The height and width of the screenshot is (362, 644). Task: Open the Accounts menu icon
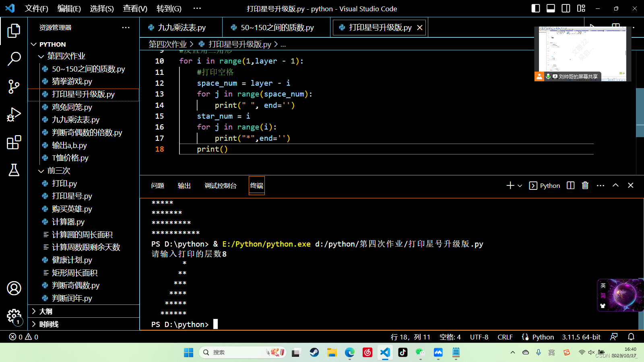pyautogui.click(x=14, y=288)
